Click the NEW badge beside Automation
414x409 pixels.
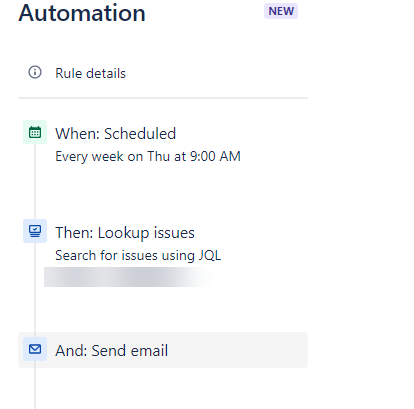(281, 11)
